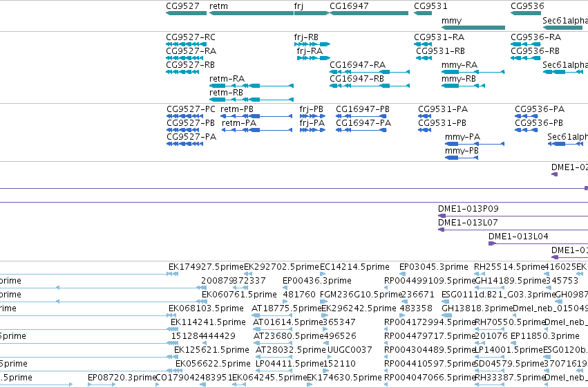588x388 pixels.
Task: Select the CG9527-PB protein label
Action: click(x=191, y=123)
